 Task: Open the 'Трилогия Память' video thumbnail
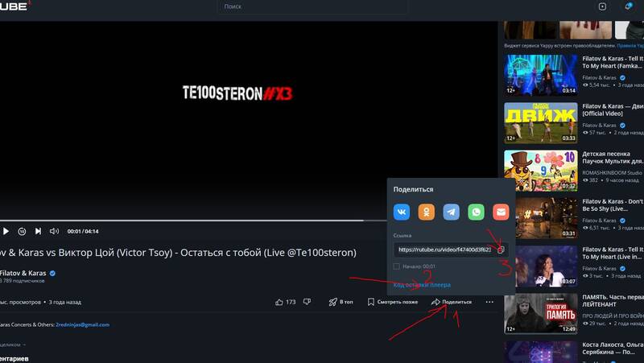[540, 313]
